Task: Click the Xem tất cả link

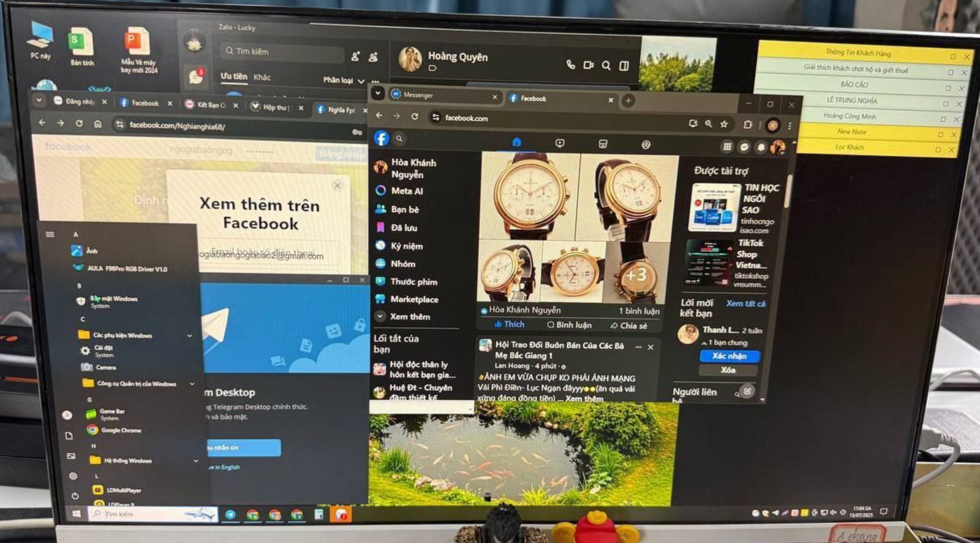Action: 745,303
